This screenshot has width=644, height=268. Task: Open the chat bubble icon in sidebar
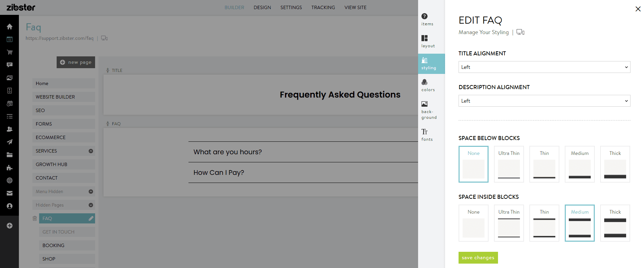point(9,65)
